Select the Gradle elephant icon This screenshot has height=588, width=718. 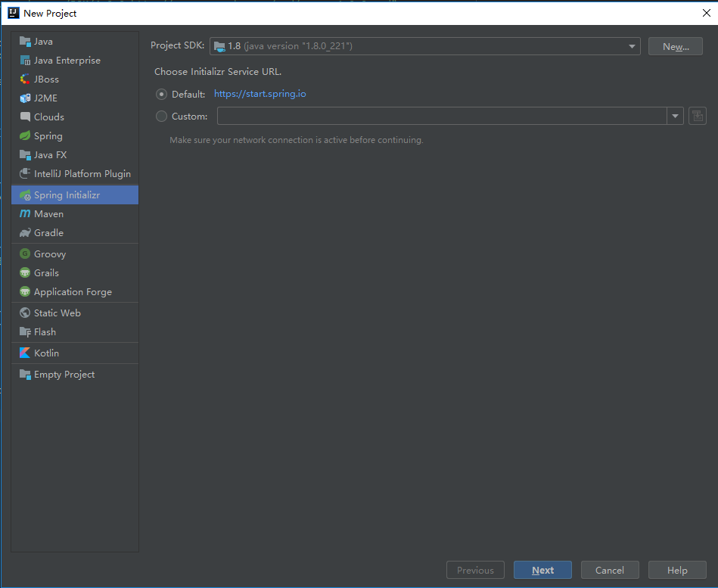tap(25, 232)
